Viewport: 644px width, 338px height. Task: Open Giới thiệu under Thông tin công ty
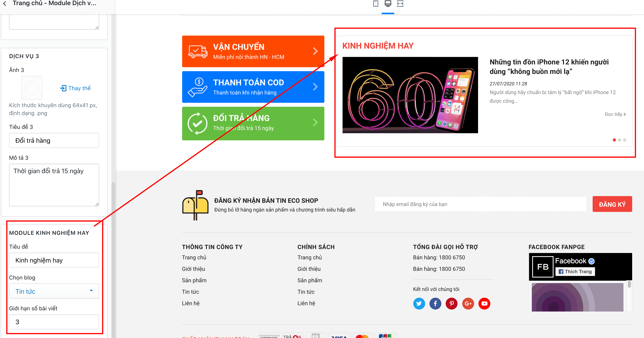193,269
